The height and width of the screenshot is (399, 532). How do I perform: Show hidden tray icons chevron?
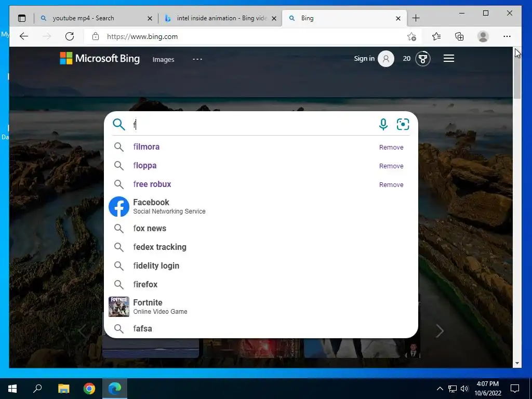(x=440, y=389)
